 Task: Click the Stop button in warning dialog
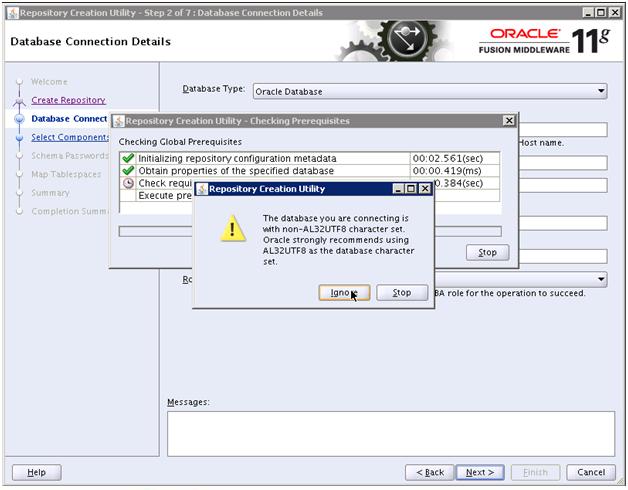(x=402, y=293)
